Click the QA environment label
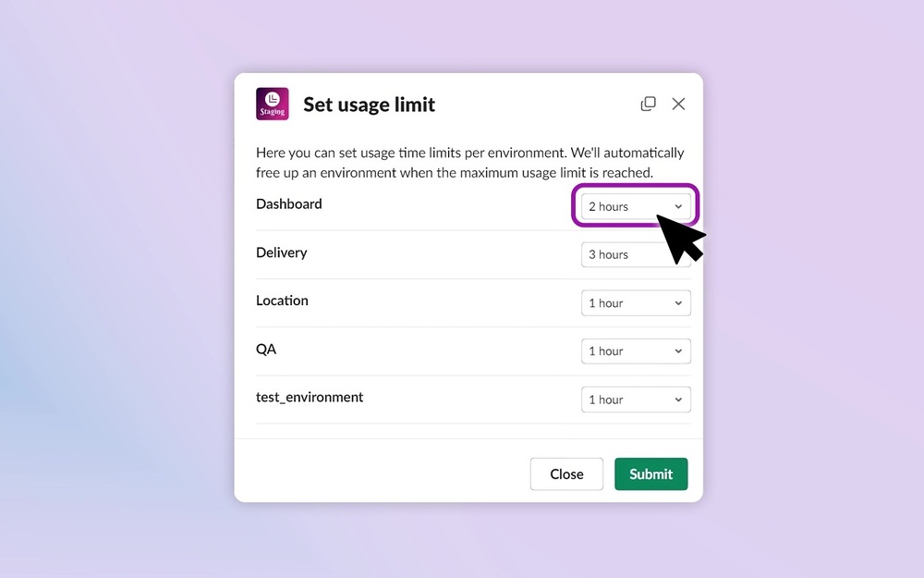This screenshot has width=924, height=578. click(x=266, y=350)
